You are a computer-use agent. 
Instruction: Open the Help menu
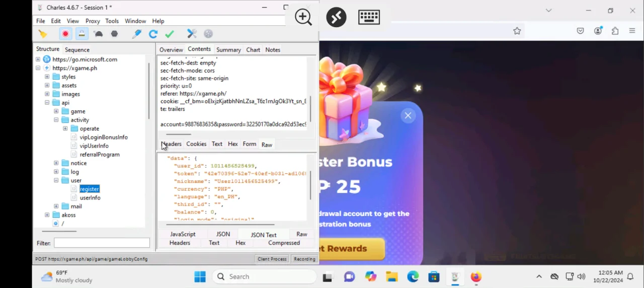158,21
